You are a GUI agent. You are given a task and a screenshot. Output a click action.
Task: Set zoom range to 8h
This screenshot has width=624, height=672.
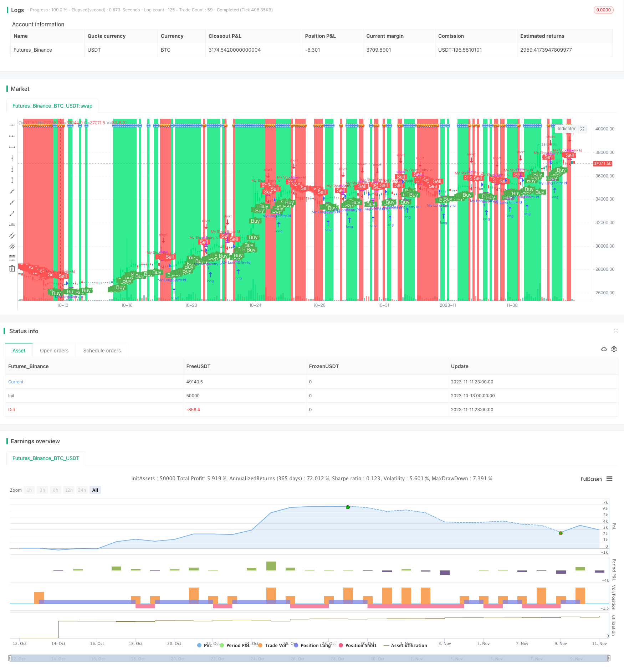coord(56,490)
